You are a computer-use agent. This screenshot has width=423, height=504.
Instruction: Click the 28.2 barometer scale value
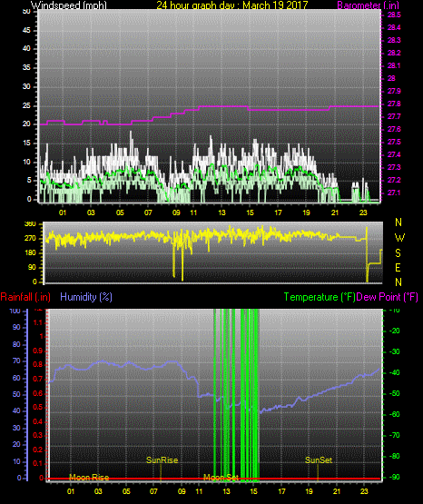click(394, 53)
